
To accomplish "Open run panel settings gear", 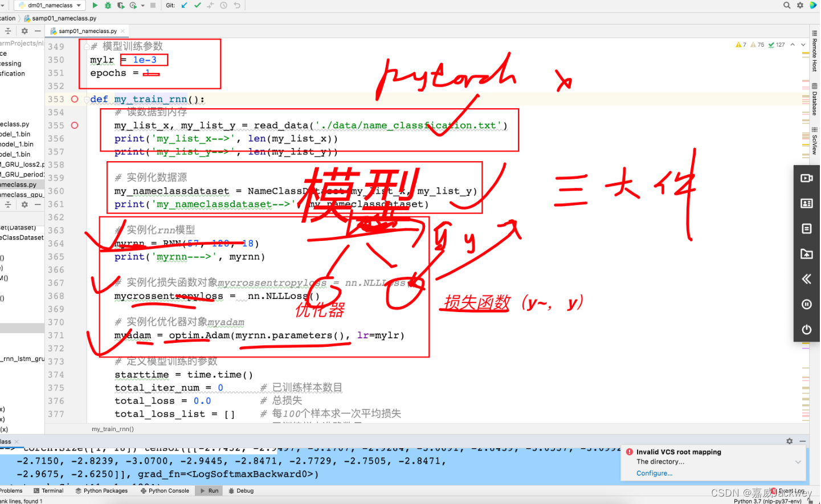I will pos(790,441).
